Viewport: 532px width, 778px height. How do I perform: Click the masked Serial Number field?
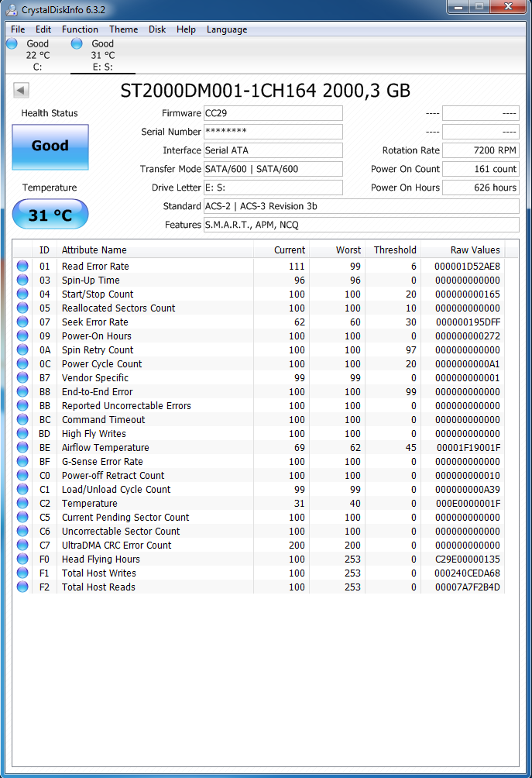(273, 132)
